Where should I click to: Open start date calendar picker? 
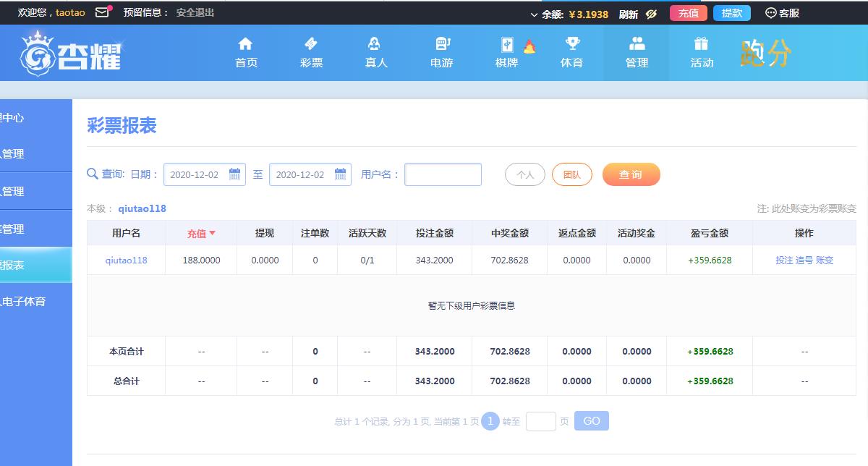coord(234,174)
